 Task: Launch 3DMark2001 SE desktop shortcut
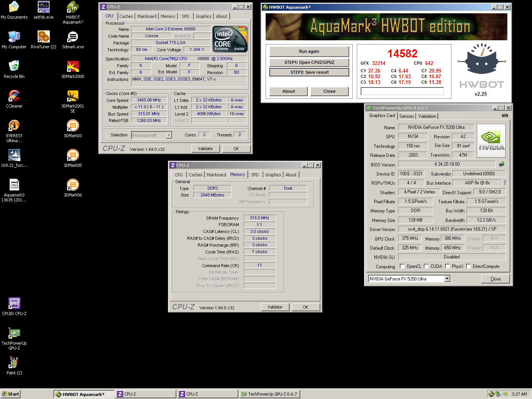[x=73, y=102]
